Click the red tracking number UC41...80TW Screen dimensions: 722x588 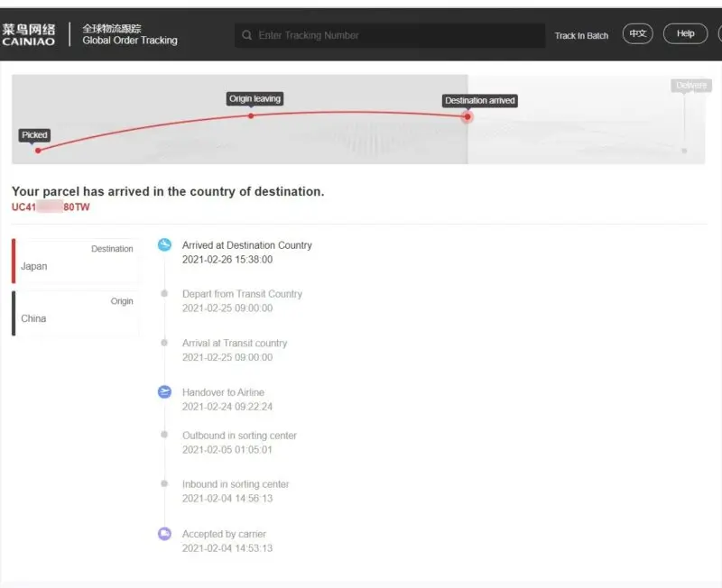point(51,207)
